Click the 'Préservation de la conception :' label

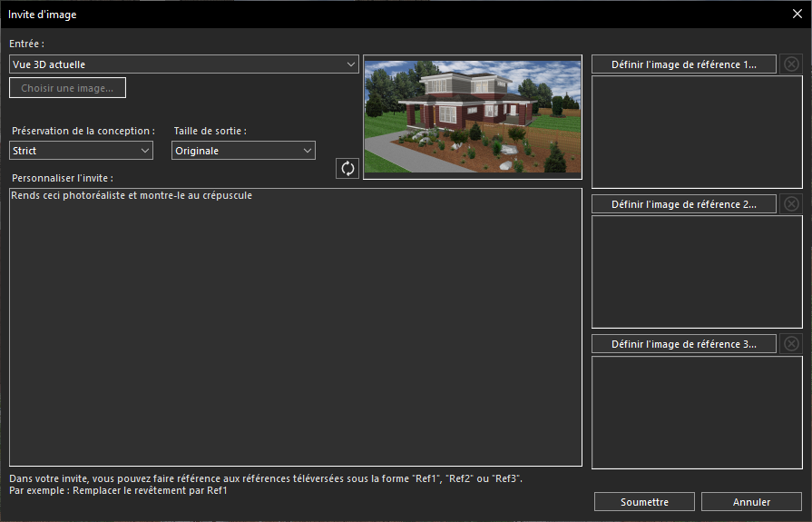click(x=83, y=131)
